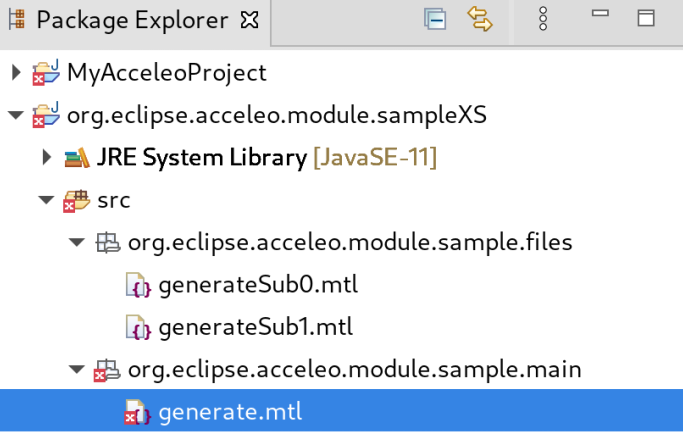Click the sample.files package icon
The width and height of the screenshot is (683, 437).
click(108, 243)
